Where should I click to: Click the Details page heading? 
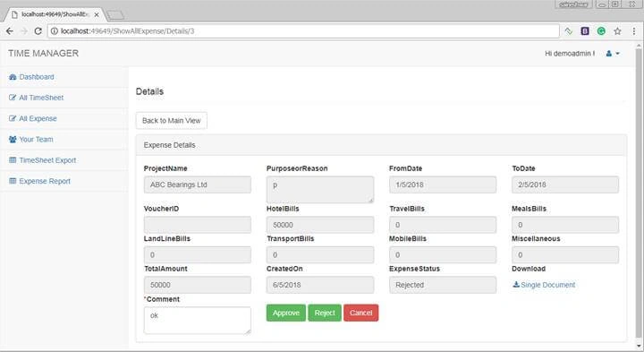tap(149, 91)
